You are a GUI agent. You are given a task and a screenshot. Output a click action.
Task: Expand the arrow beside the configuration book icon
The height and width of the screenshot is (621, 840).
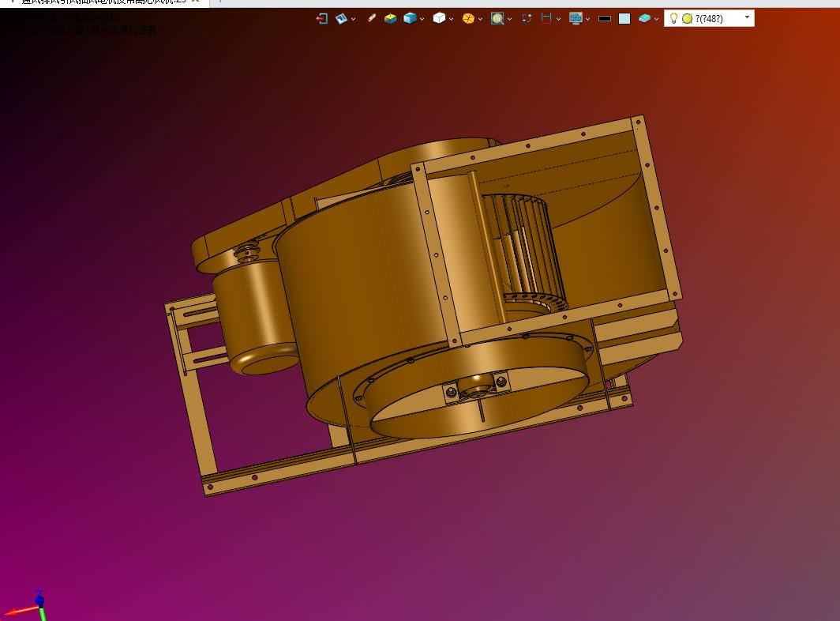pyautogui.click(x=353, y=19)
